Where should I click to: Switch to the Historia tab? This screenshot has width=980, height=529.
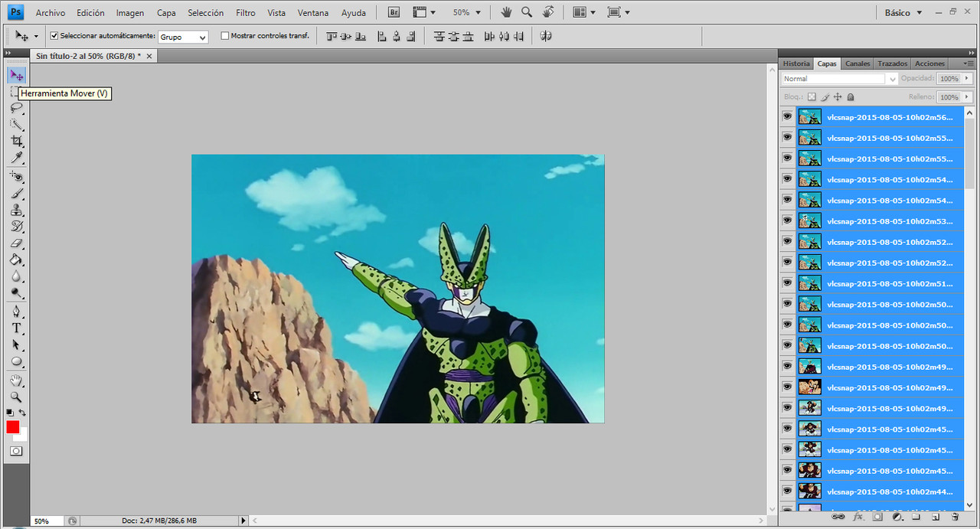pyautogui.click(x=796, y=64)
